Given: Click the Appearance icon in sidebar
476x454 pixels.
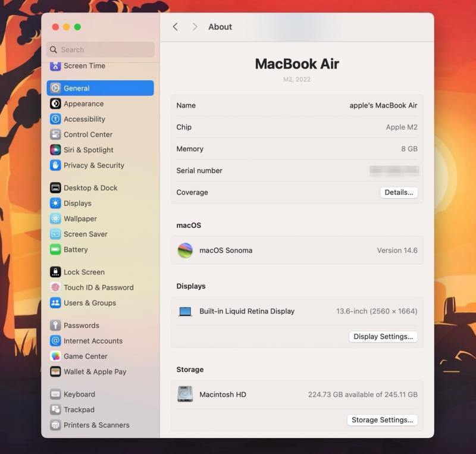Looking at the screenshot, I should (55, 104).
